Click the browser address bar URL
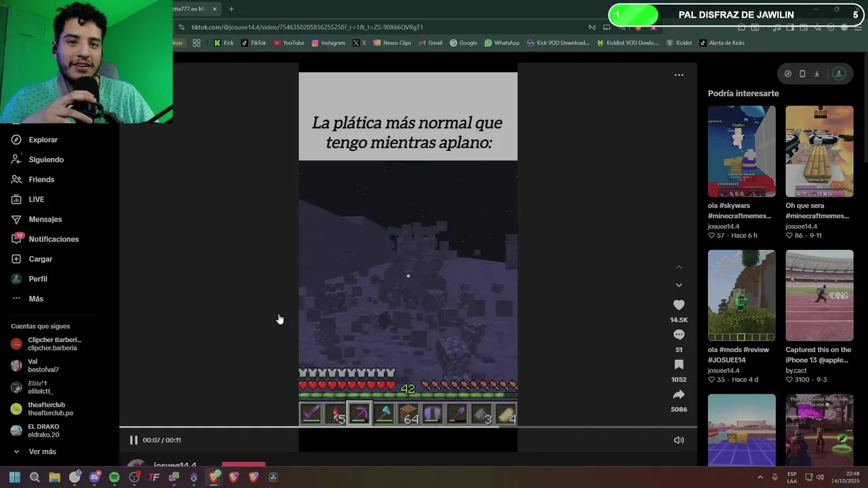This screenshot has height=488, width=868. pyautogui.click(x=307, y=27)
